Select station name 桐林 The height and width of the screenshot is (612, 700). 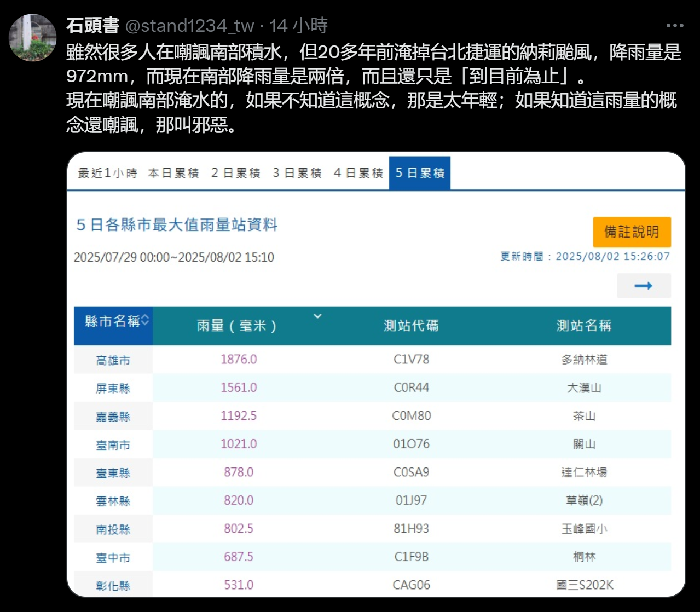click(584, 557)
